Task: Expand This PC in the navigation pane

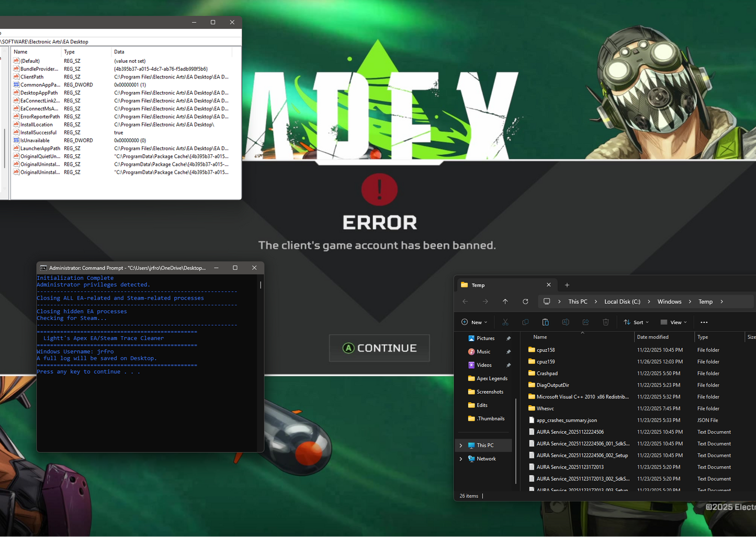Action: [461, 445]
